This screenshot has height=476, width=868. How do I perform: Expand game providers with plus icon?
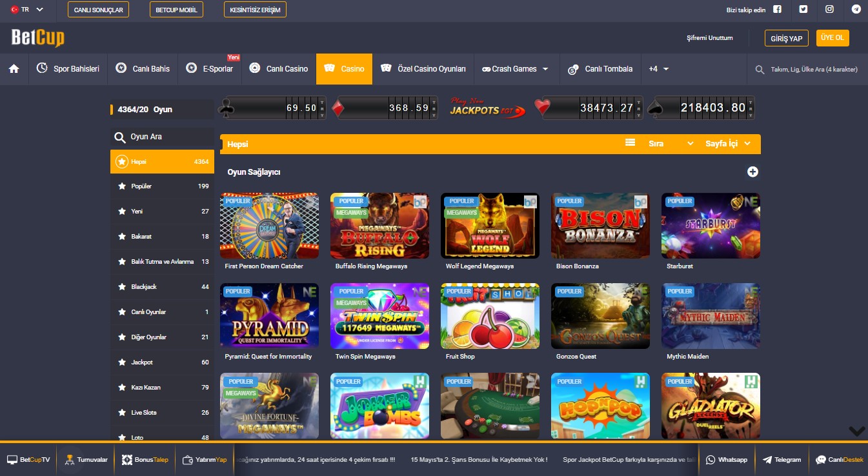752,172
